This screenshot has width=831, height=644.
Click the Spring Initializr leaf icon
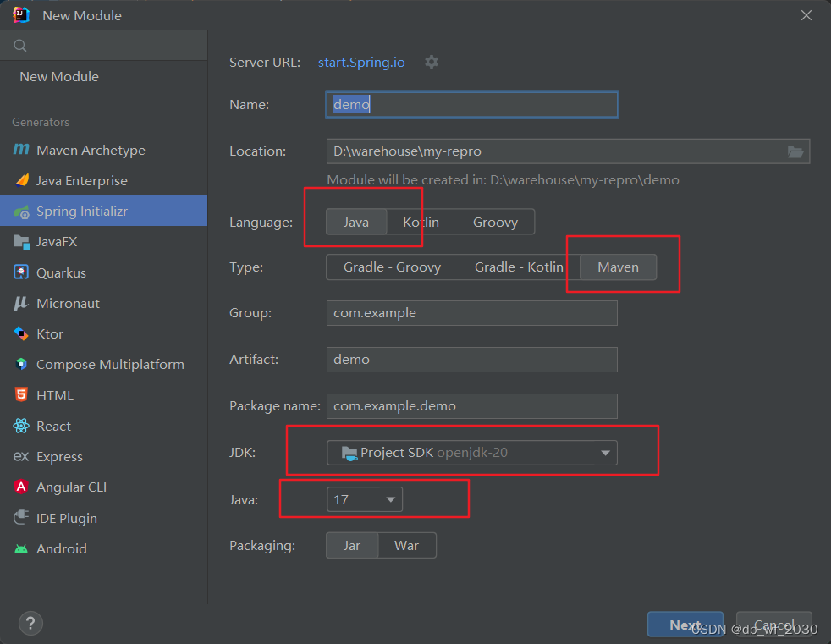21,212
